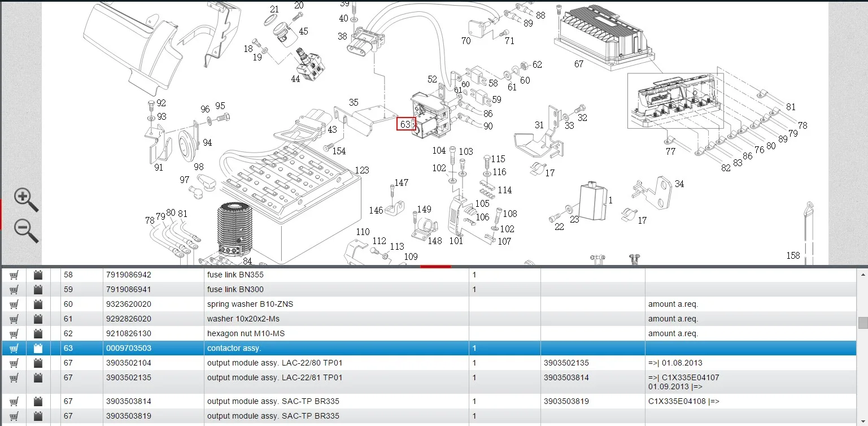Select callout 63 contactor in diagram
Viewport: 868px width, 426px height.
pyautogui.click(x=405, y=124)
